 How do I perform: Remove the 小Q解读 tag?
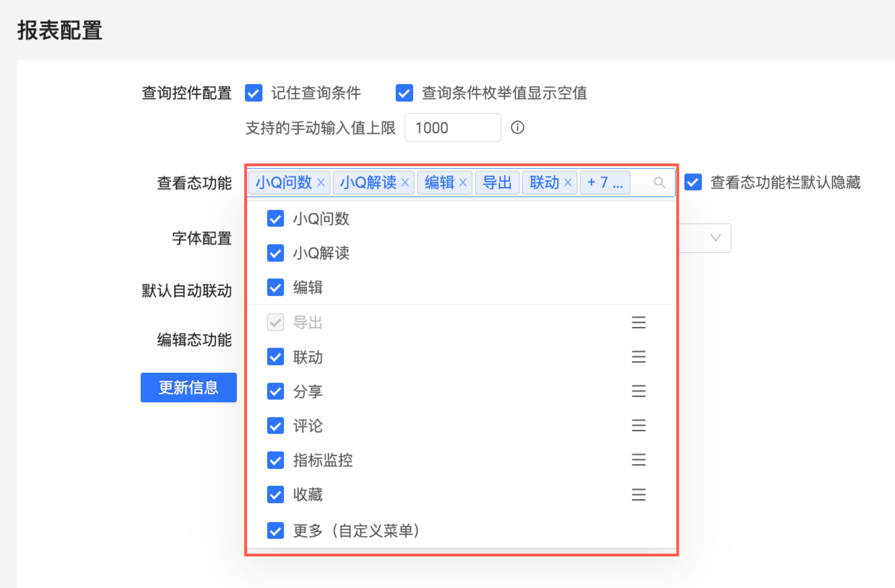(x=405, y=183)
